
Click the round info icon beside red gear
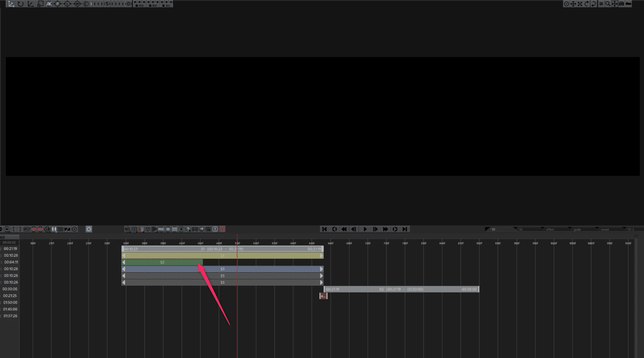215,229
